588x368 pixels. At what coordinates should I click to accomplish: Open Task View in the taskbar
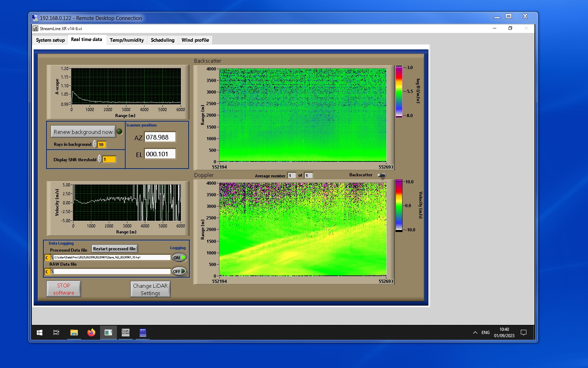coord(56,333)
